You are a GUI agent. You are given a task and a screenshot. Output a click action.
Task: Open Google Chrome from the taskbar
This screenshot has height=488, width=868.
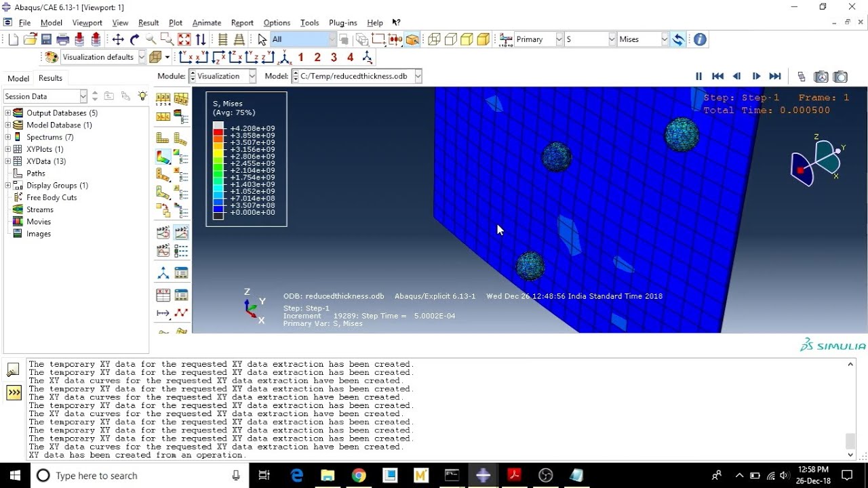click(359, 476)
